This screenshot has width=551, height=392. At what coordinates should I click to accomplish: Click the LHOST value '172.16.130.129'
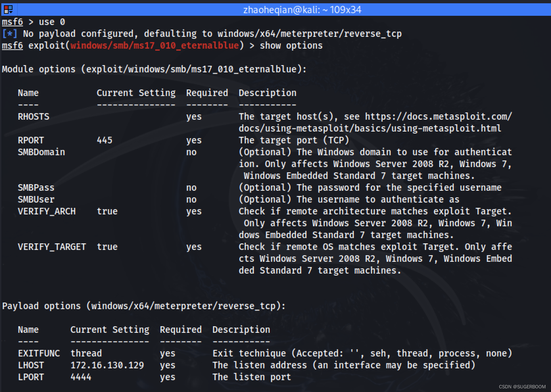click(107, 365)
